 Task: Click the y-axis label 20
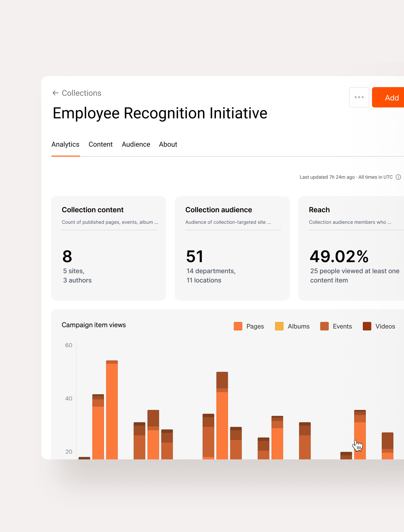(69, 452)
